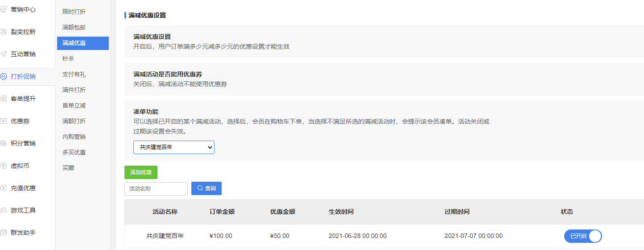Click the green 添加优惠 button
The image size is (644, 250).
(x=141, y=172)
